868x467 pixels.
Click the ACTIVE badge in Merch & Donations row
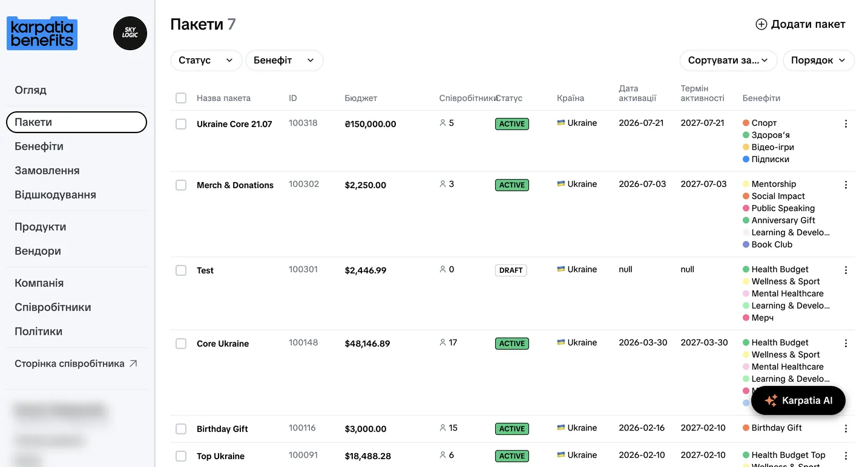pyautogui.click(x=512, y=185)
